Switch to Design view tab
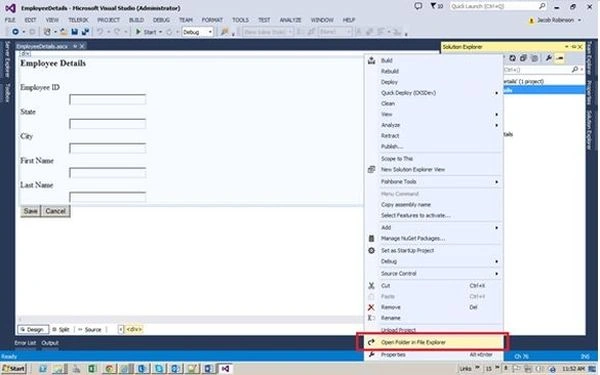Screen dimensions: 600x375 coord(33,329)
